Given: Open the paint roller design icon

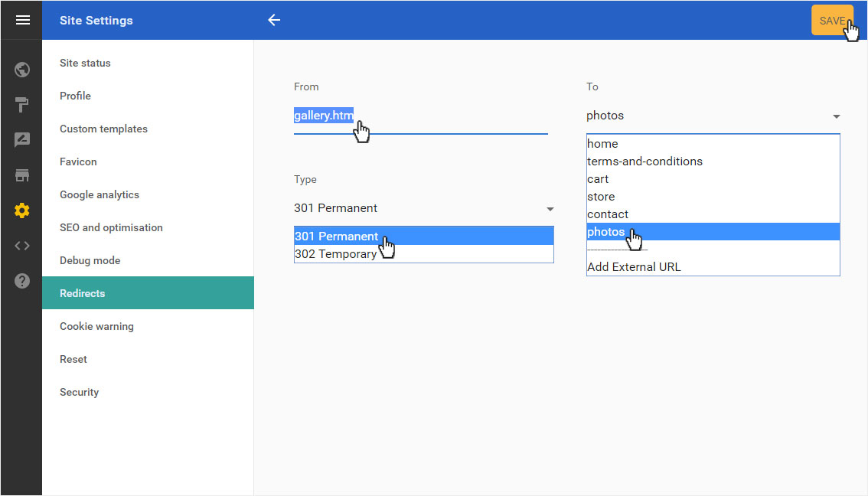Looking at the screenshot, I should [22, 105].
